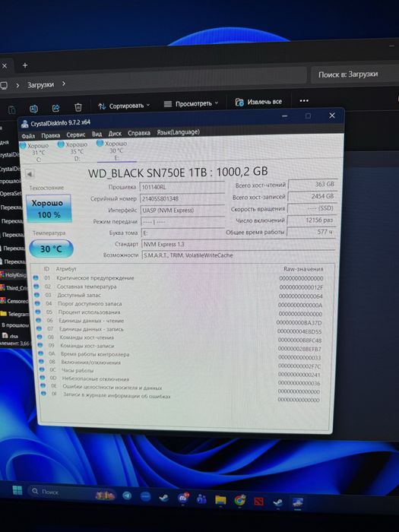Image resolution: width=399 pixels, height=532 pixels.
Task: Open File Explorer from the taskbar
Action: (x=220, y=500)
